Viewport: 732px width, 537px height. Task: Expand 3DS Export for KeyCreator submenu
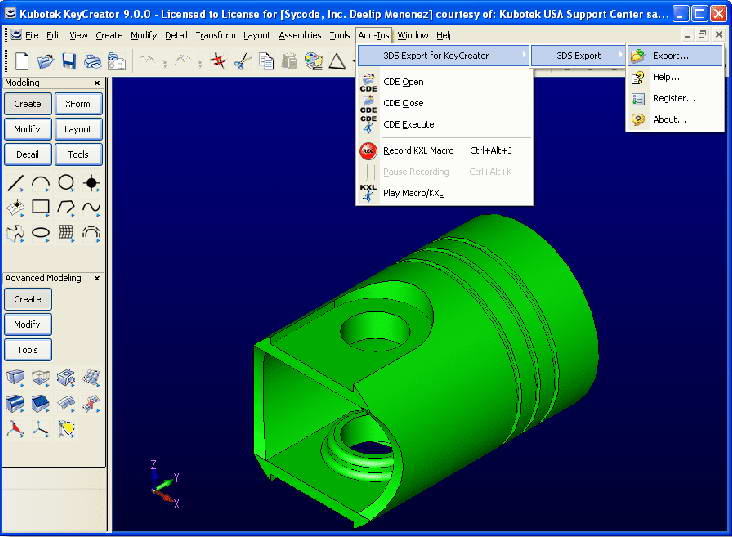point(444,56)
